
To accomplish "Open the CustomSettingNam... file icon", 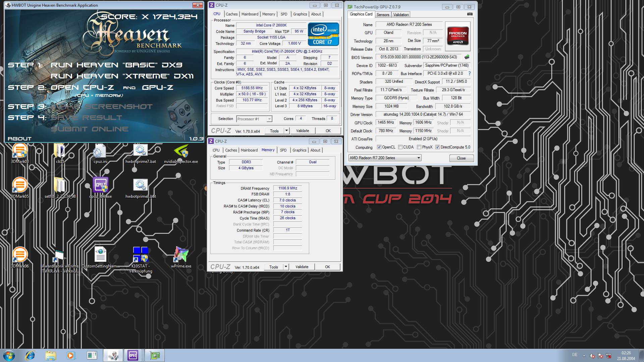I will pos(100,257).
